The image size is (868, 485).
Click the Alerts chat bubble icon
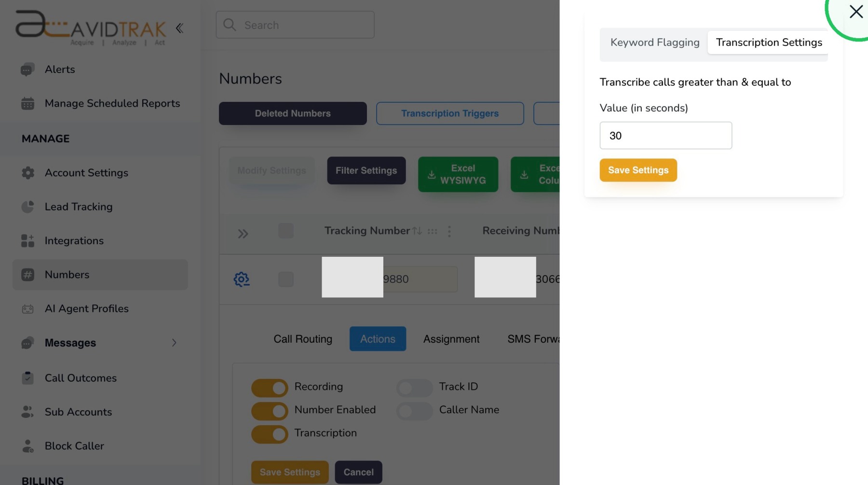click(x=27, y=69)
